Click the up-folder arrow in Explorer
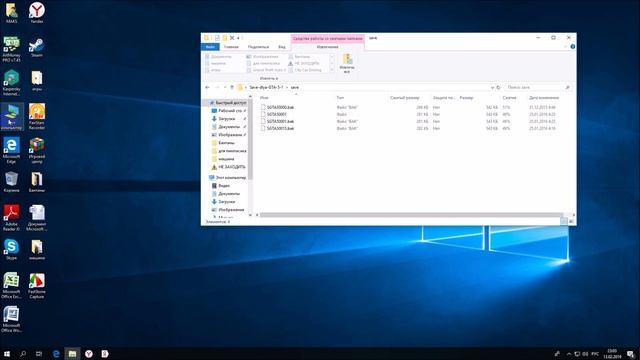Image resolution: width=640 pixels, height=360 pixels. click(232, 87)
